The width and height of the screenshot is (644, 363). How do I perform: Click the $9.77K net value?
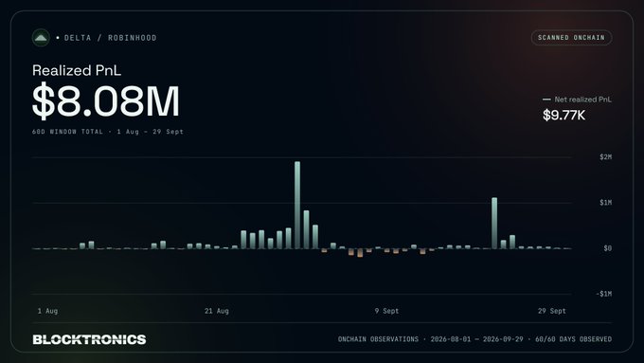(563, 115)
